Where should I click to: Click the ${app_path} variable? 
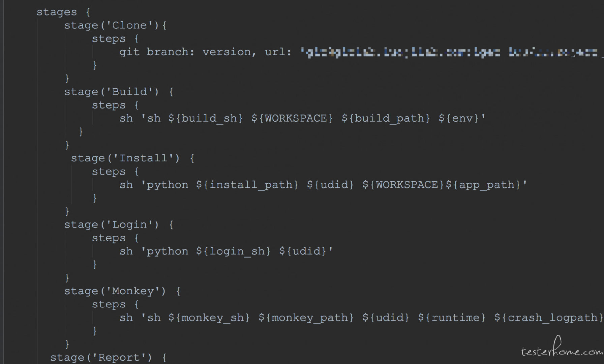[x=483, y=185]
